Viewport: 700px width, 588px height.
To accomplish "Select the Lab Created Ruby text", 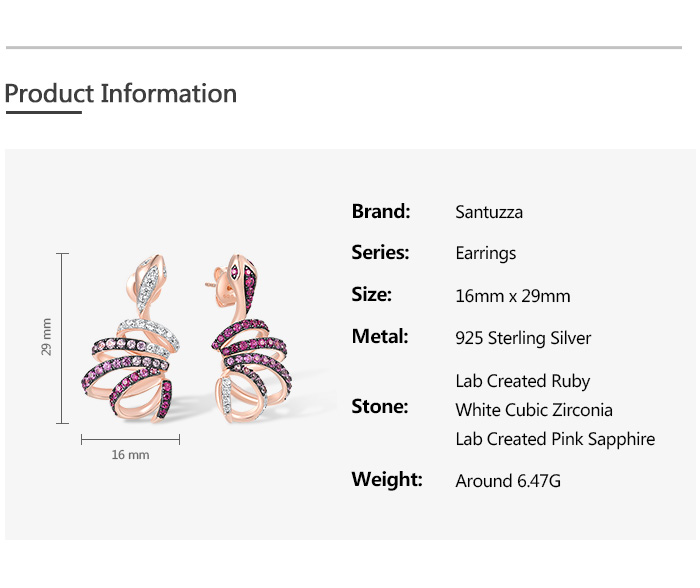I will pos(523,381).
